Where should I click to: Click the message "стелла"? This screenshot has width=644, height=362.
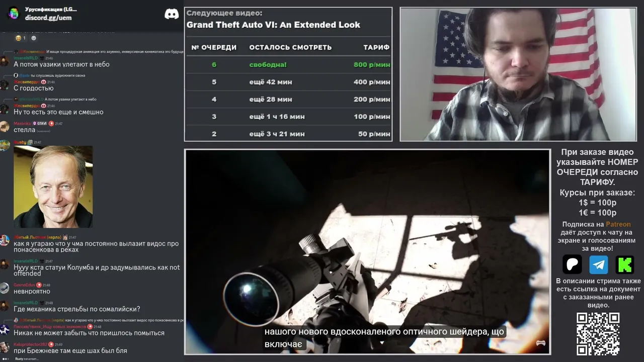point(24,130)
